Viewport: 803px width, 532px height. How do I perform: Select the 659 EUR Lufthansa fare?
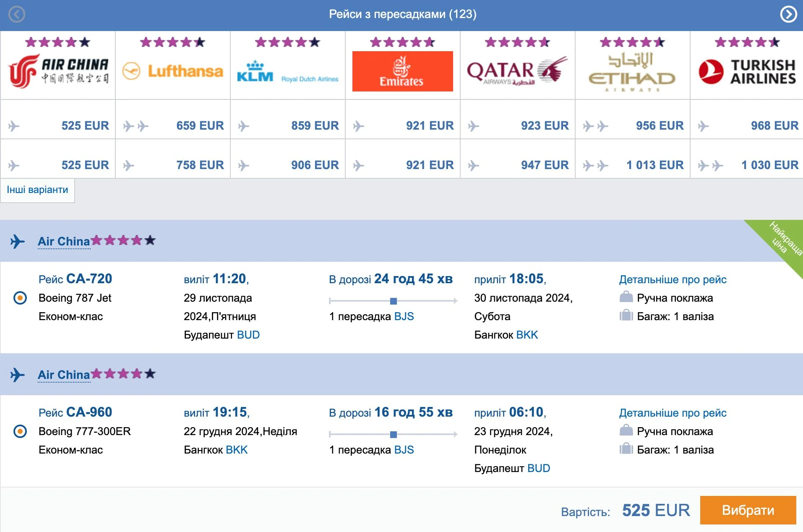pyautogui.click(x=200, y=125)
